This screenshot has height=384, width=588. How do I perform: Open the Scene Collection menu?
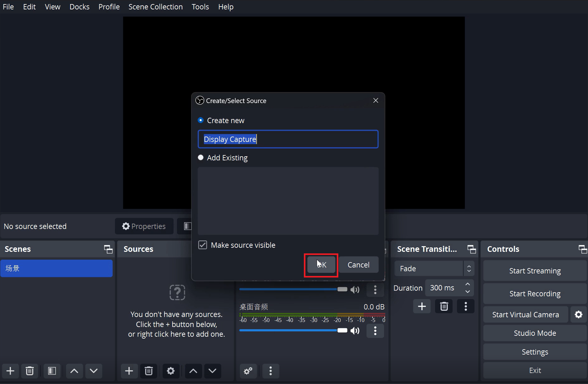pos(155,7)
